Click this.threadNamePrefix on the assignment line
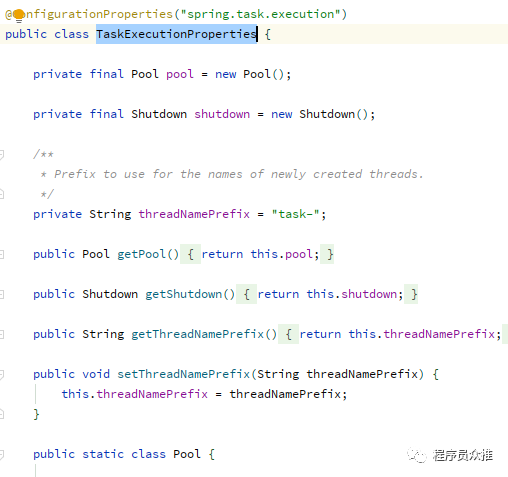This screenshot has height=477, width=508. point(135,394)
